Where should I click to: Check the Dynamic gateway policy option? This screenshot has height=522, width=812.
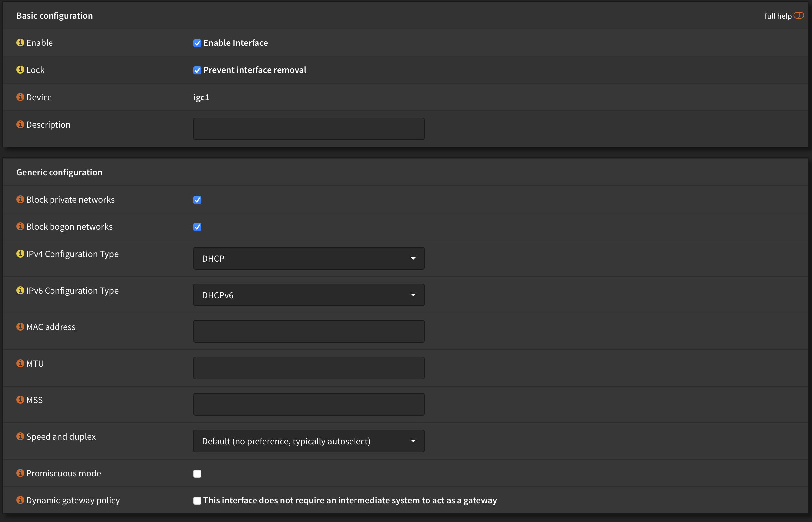pos(197,500)
